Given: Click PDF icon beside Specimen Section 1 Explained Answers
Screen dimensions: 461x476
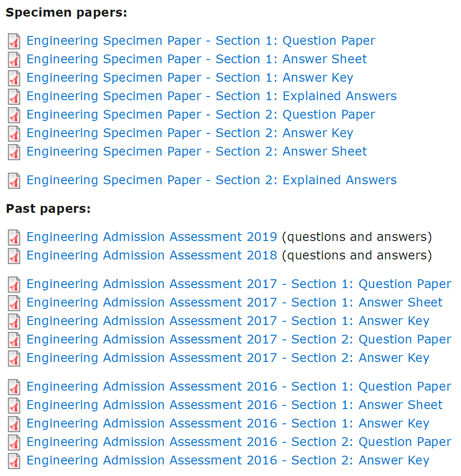Looking at the screenshot, I should click(x=14, y=97).
